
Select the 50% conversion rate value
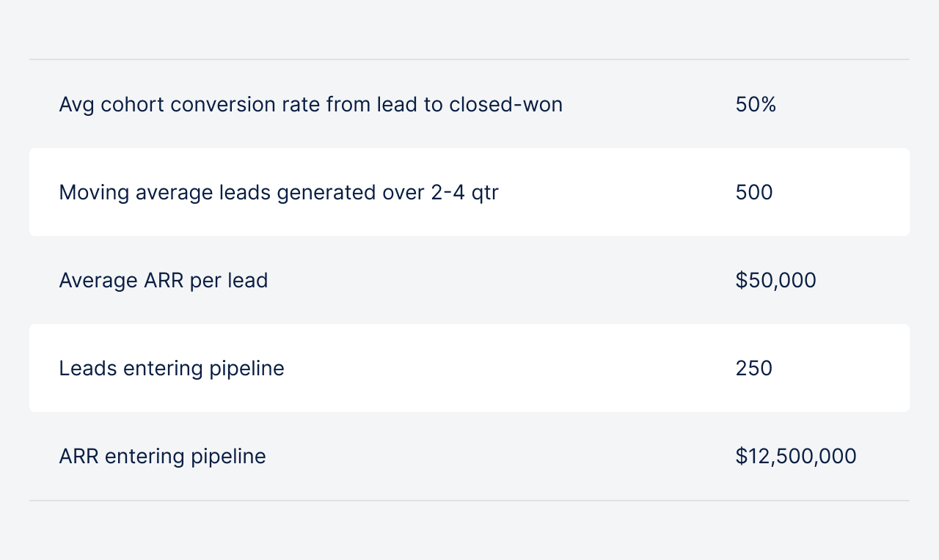[756, 105]
